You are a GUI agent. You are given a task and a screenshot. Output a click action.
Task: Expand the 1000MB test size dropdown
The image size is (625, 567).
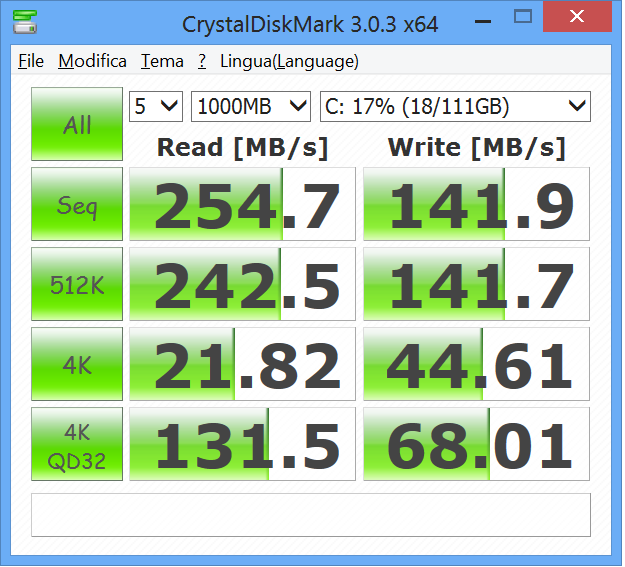click(251, 106)
